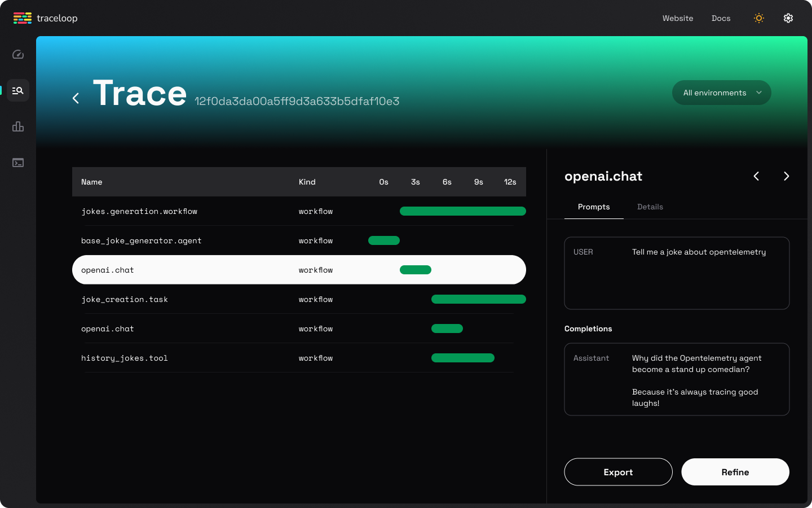This screenshot has height=508, width=812.
Task: Select the Prompts tab
Action: [594, 207]
